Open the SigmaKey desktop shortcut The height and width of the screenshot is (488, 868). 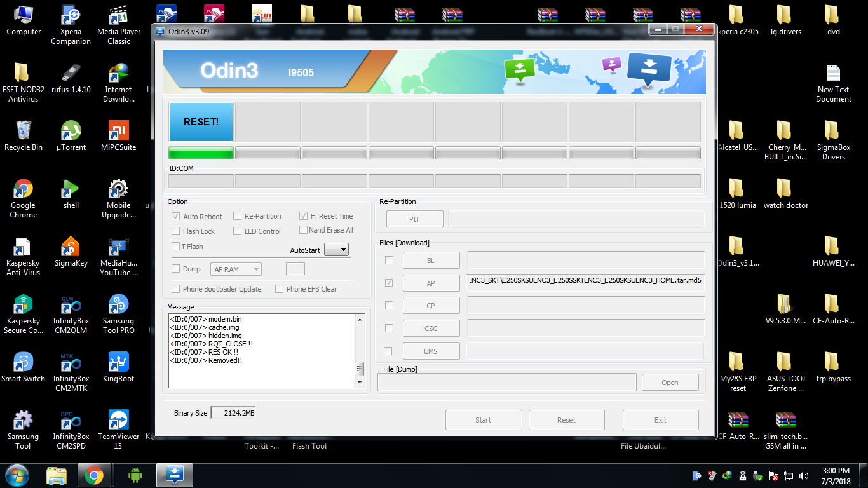tap(71, 251)
